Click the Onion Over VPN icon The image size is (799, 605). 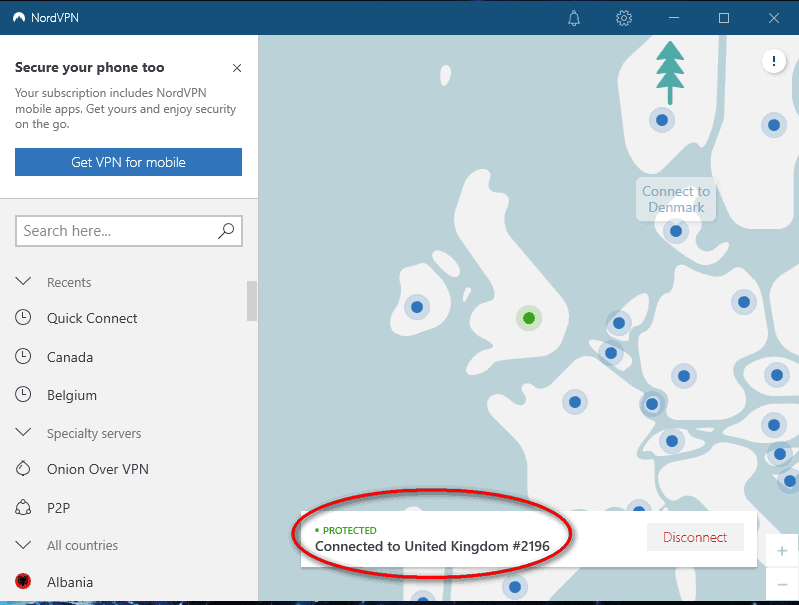tap(23, 468)
